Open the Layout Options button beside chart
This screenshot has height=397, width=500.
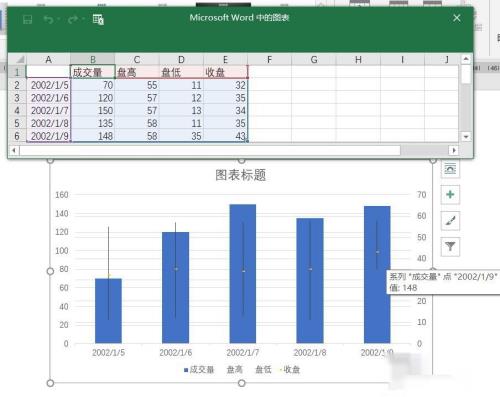[x=450, y=168]
